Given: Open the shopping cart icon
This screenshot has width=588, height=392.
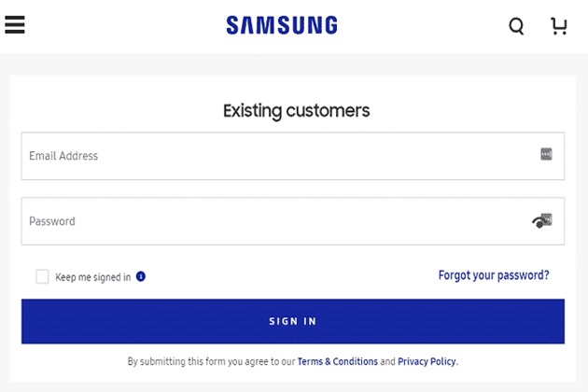Looking at the screenshot, I should (x=559, y=26).
